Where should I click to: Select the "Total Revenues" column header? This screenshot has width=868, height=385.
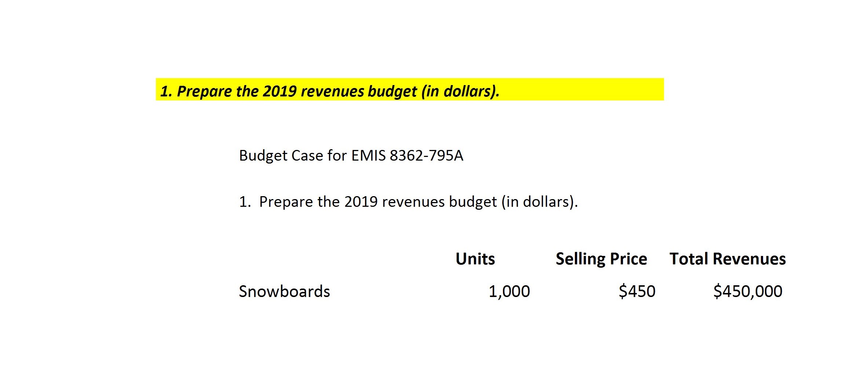[x=727, y=259]
